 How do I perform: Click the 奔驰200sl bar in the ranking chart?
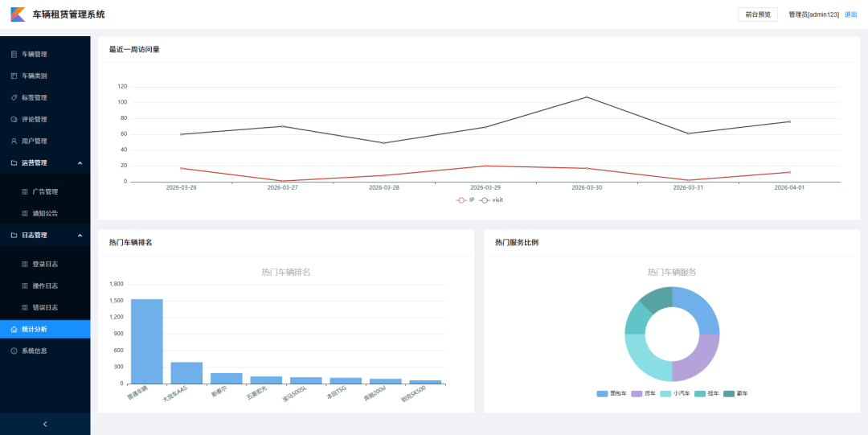386,381
